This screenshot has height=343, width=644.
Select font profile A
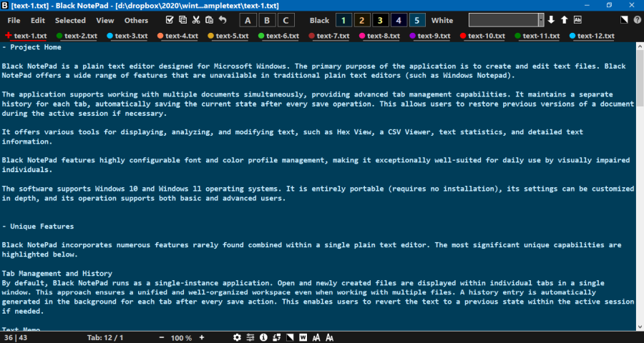pyautogui.click(x=248, y=20)
